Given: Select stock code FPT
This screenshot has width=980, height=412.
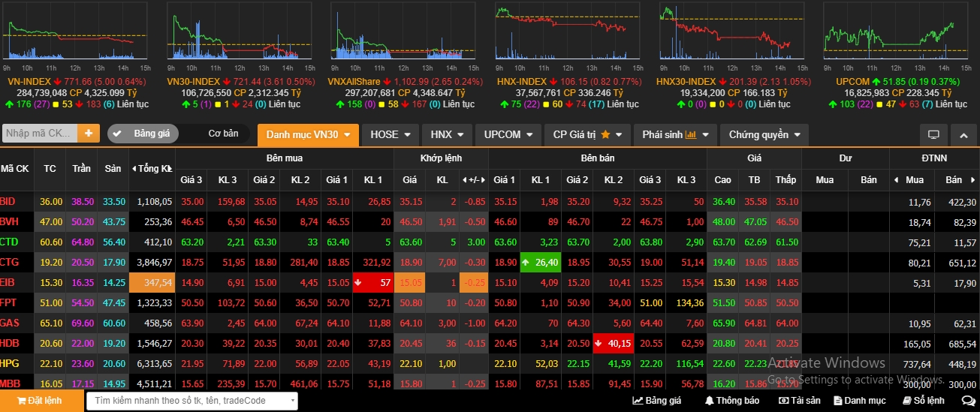Looking at the screenshot, I should coord(8,302).
